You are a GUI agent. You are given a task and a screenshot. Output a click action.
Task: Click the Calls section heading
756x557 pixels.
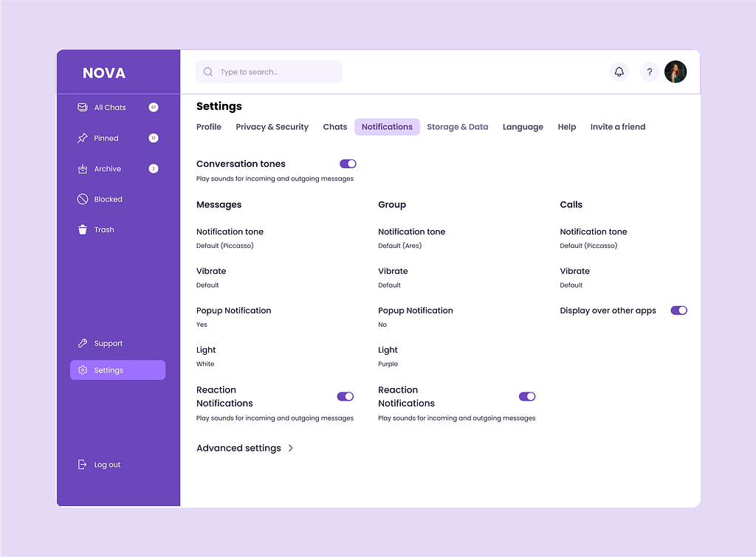[x=571, y=204]
